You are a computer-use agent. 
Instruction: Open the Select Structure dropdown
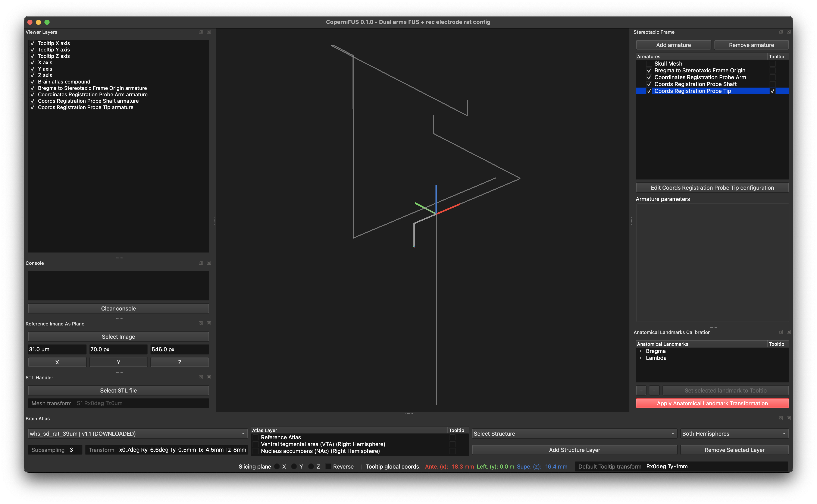tap(574, 433)
